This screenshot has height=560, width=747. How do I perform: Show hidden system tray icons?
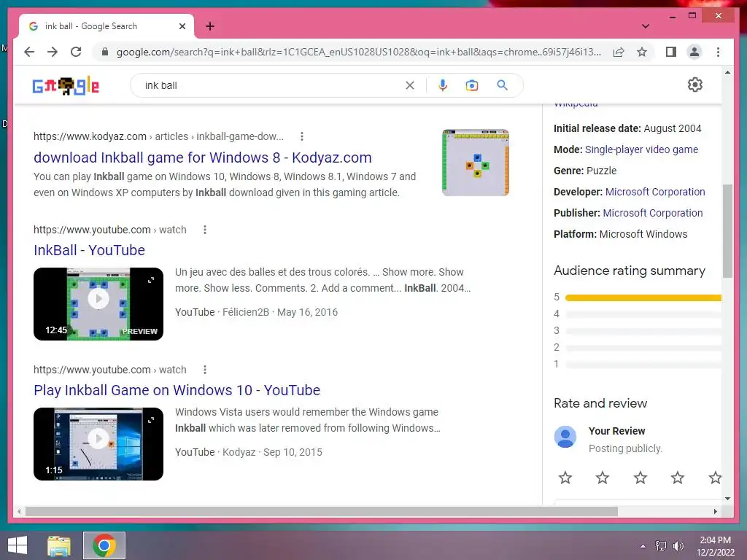click(x=643, y=546)
